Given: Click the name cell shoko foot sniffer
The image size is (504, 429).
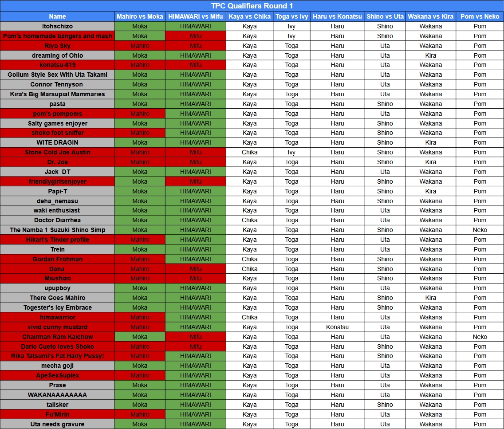Looking at the screenshot, I should (58, 133).
